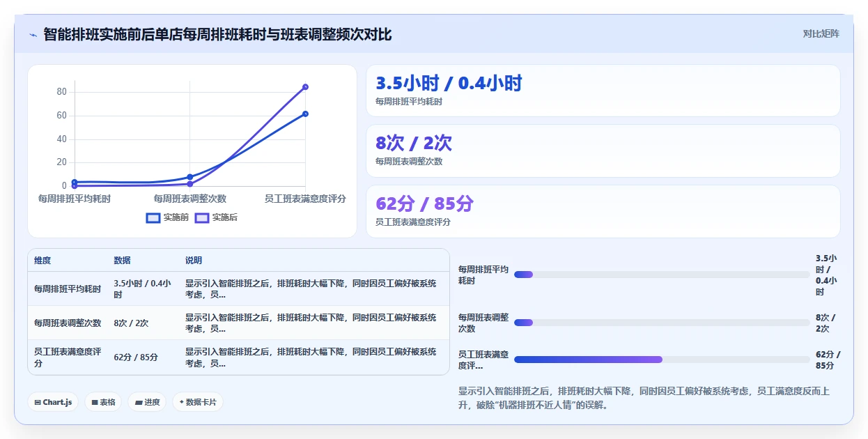The height and width of the screenshot is (439, 868).
Task: Click chart axis label 员工班表满意度评分
Action: click(x=305, y=199)
